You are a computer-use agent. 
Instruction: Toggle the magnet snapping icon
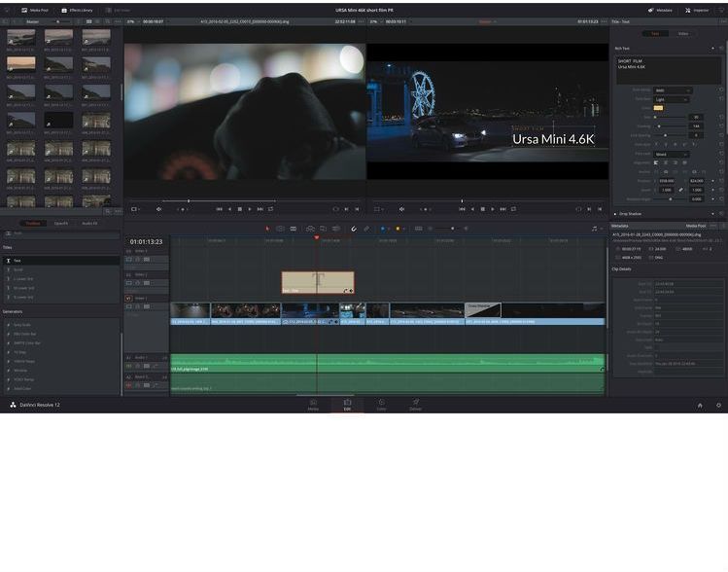click(354, 229)
